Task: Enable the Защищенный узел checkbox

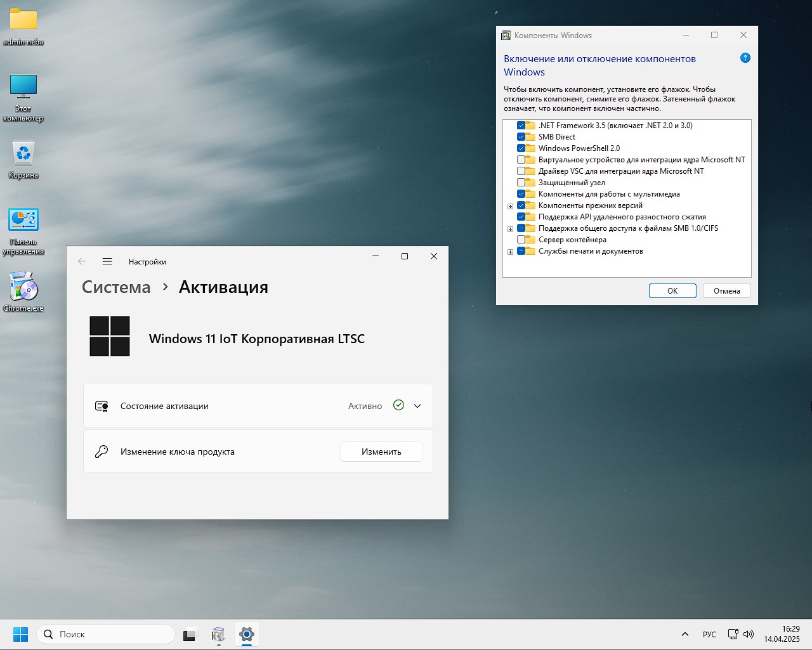Action: pyautogui.click(x=521, y=183)
